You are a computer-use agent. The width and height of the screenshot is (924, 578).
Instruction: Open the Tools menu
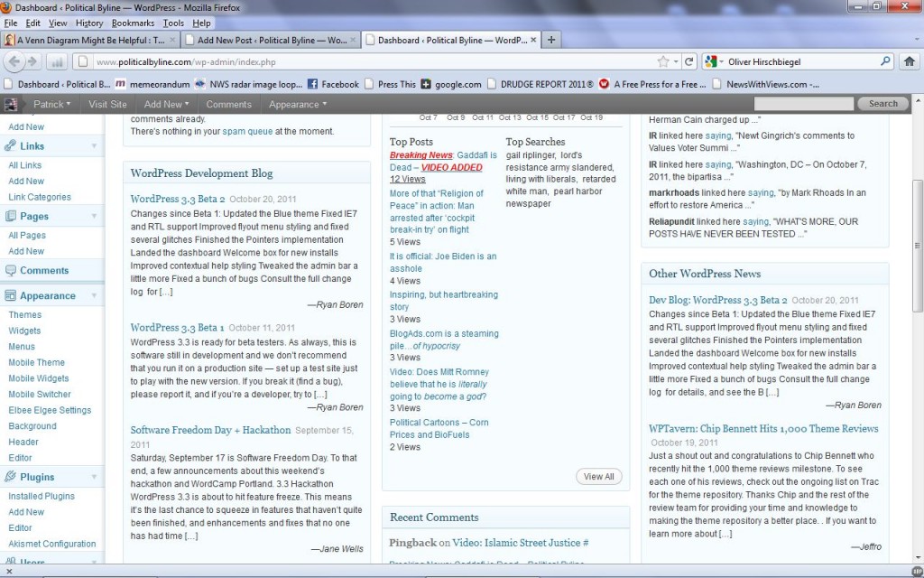click(173, 23)
